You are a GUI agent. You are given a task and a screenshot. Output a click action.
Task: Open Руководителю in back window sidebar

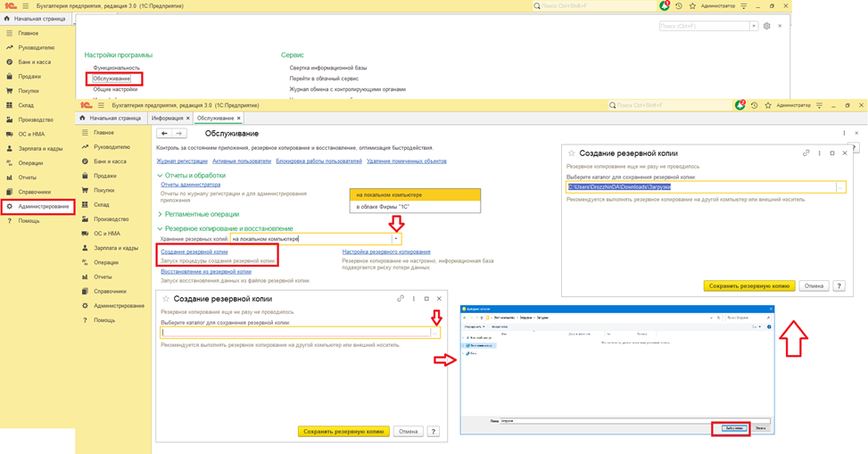36,47
